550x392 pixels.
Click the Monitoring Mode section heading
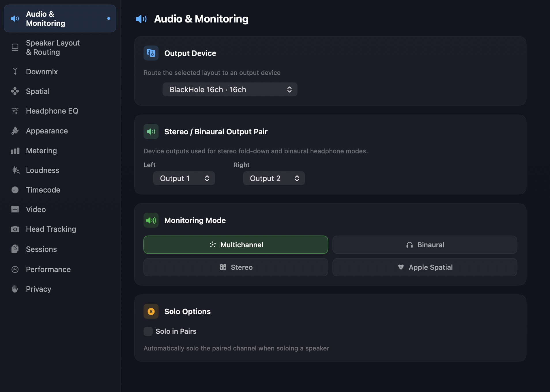(195, 220)
